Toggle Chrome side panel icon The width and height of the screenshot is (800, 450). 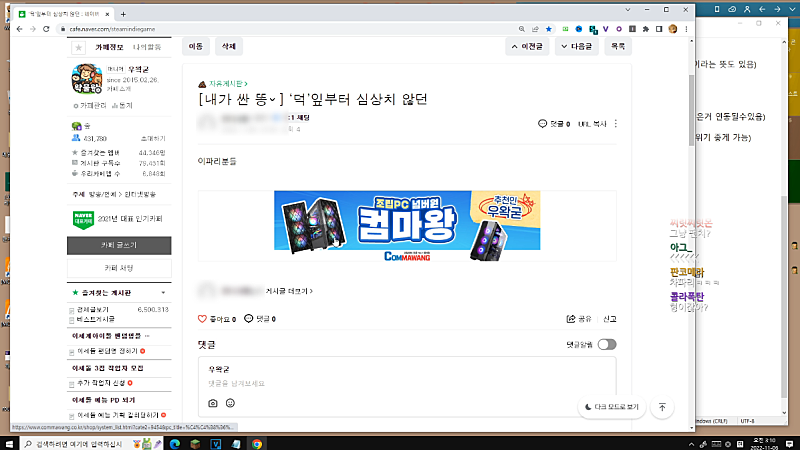659,29
